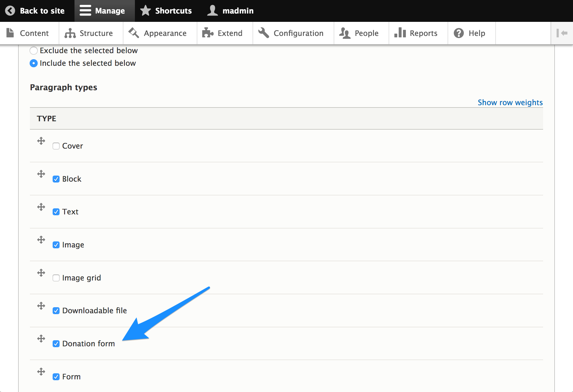This screenshot has height=392, width=573.
Task: Check the Cover paragraph type
Action: pyautogui.click(x=56, y=146)
